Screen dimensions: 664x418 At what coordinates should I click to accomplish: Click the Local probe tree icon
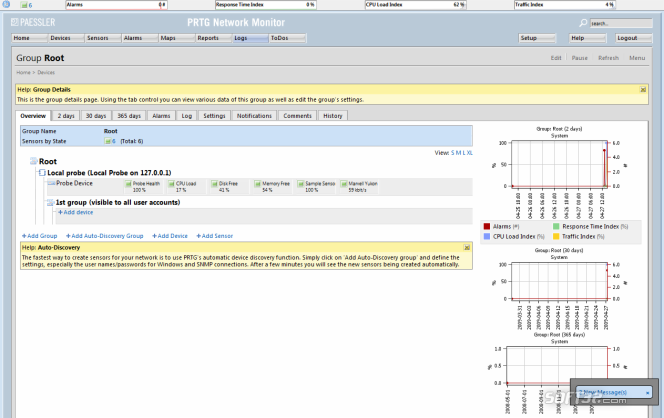pyautogui.click(x=42, y=173)
